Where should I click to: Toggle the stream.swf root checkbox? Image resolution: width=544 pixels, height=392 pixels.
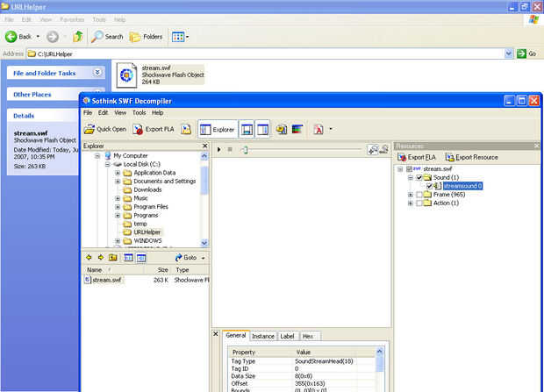pos(410,169)
